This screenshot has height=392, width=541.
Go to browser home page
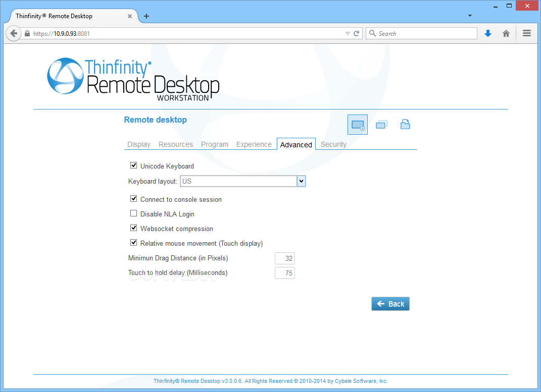[506, 33]
